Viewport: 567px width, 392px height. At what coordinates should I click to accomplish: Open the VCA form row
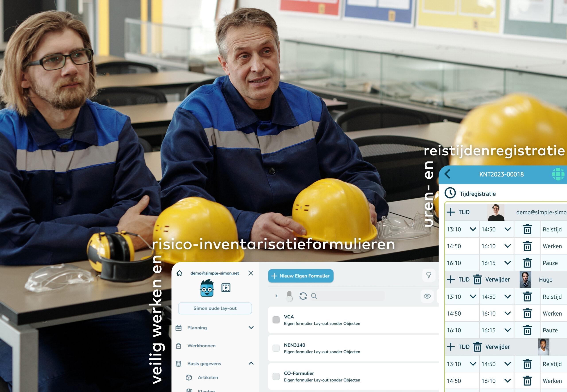353,320
